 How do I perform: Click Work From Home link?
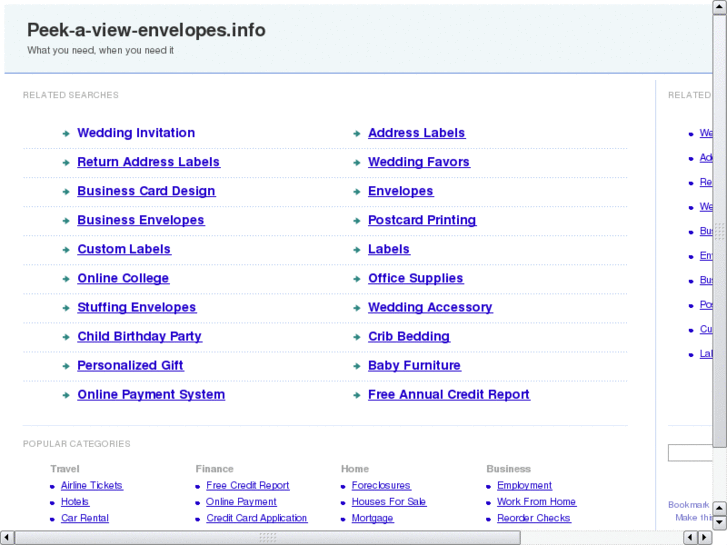536,502
